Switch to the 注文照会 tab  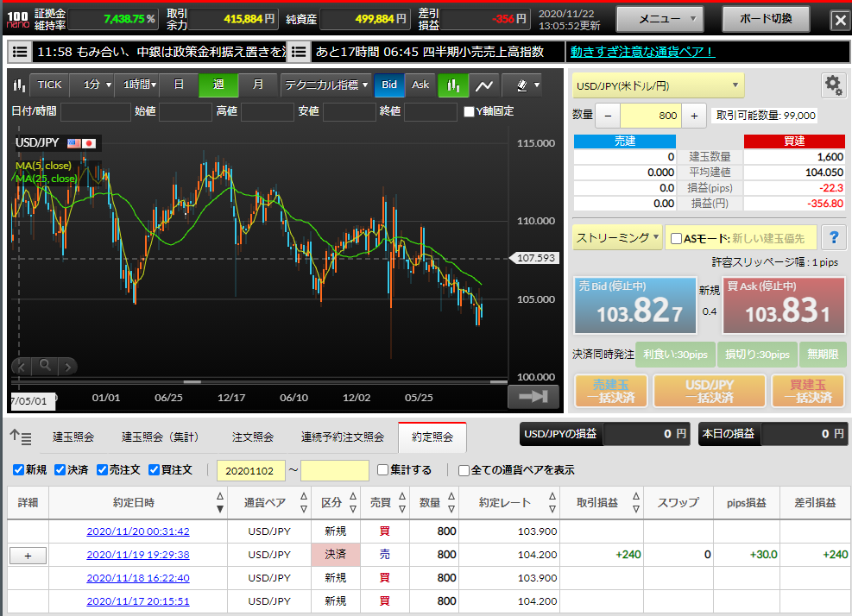coord(253,437)
